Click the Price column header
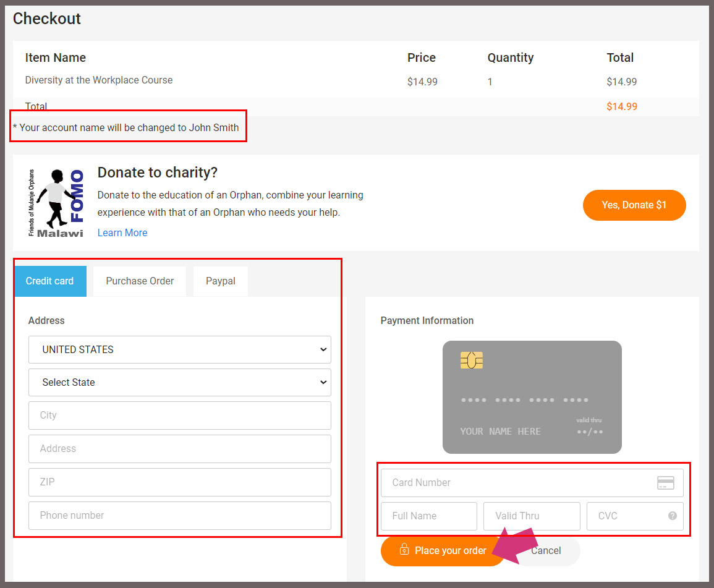 pyautogui.click(x=421, y=58)
